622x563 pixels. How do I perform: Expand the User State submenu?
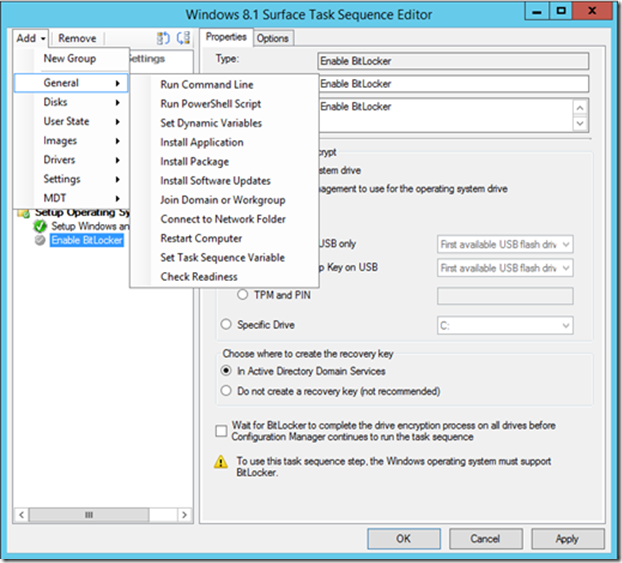click(x=71, y=121)
